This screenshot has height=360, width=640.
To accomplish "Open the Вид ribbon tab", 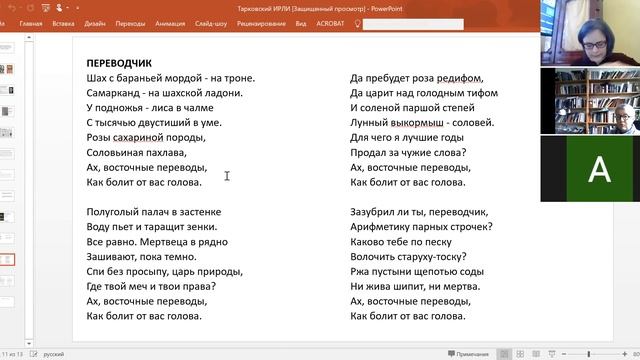I will 301,24.
